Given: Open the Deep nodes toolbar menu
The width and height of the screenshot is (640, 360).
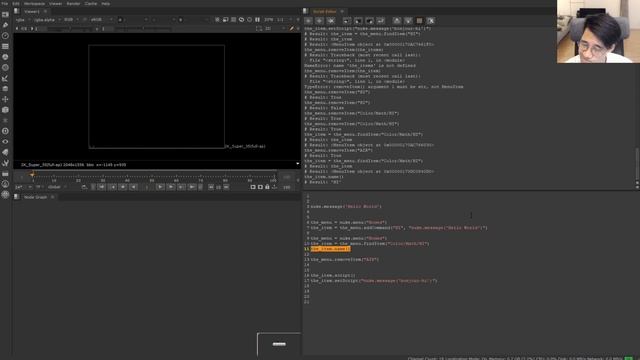Looking at the screenshot, I should click(x=5, y=131).
